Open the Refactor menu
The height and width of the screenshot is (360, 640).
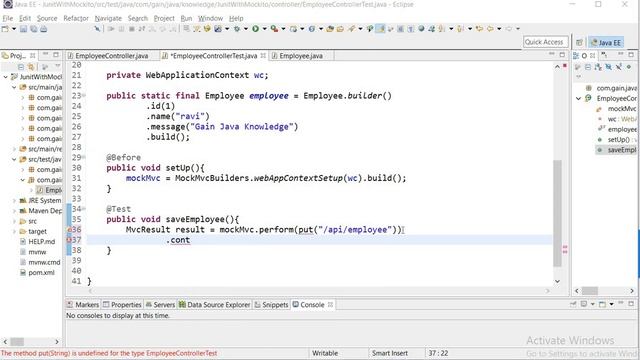point(76,18)
